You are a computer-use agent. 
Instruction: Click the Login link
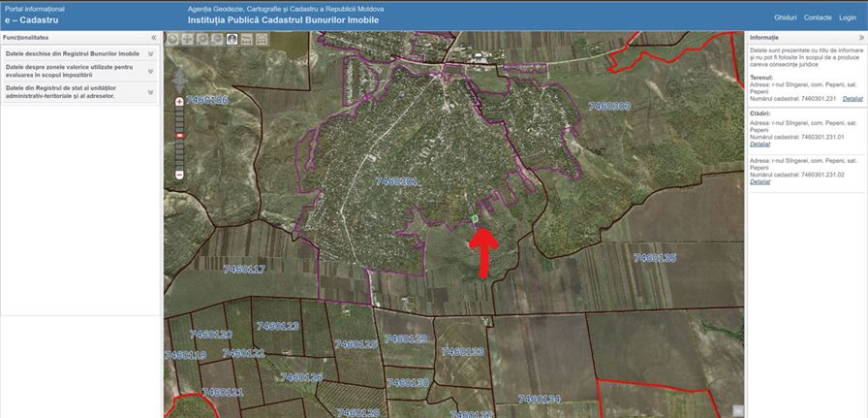(848, 17)
